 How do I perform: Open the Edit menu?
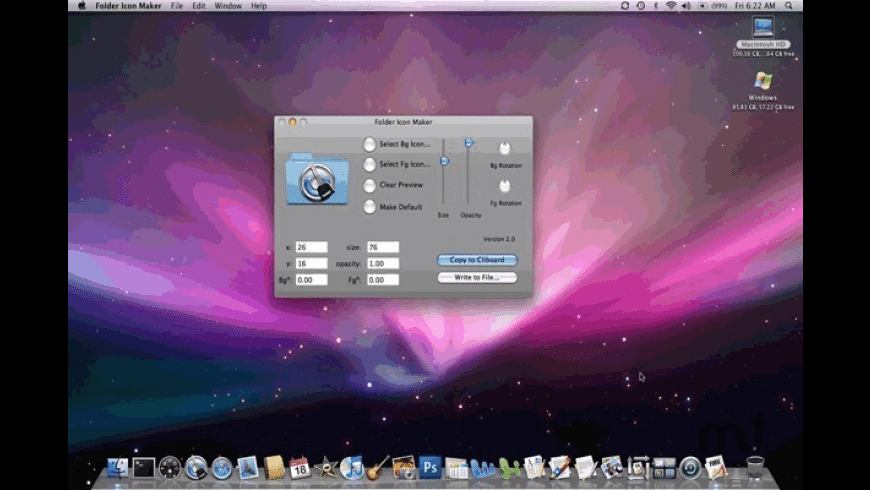[x=199, y=6]
